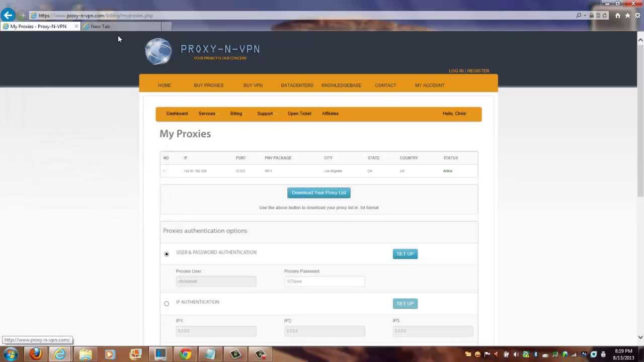Click the taskbar clock showing 8:19 PM

(623, 354)
